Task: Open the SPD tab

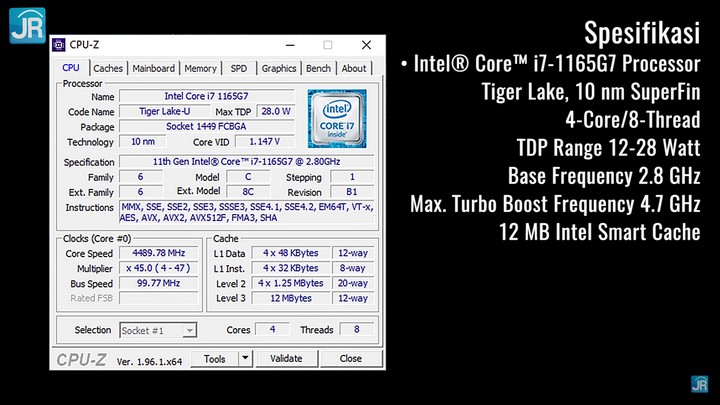Action: (239, 68)
